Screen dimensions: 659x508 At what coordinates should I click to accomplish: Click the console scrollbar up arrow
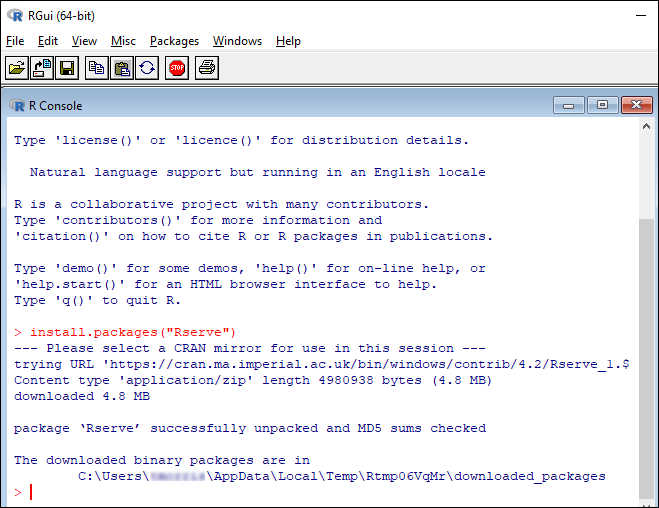(646, 126)
